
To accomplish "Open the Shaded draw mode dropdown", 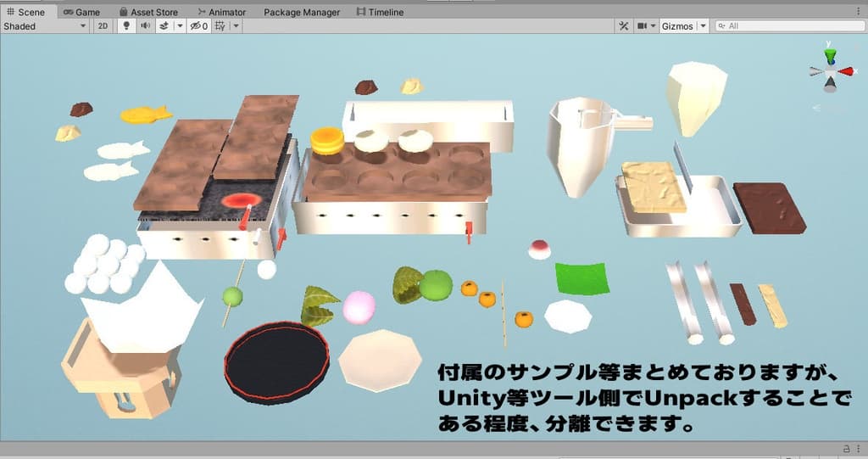I will point(45,26).
